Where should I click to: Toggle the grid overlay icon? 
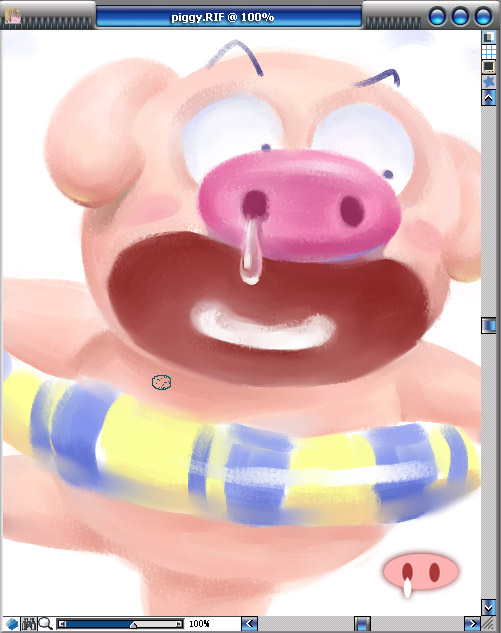(x=489, y=52)
